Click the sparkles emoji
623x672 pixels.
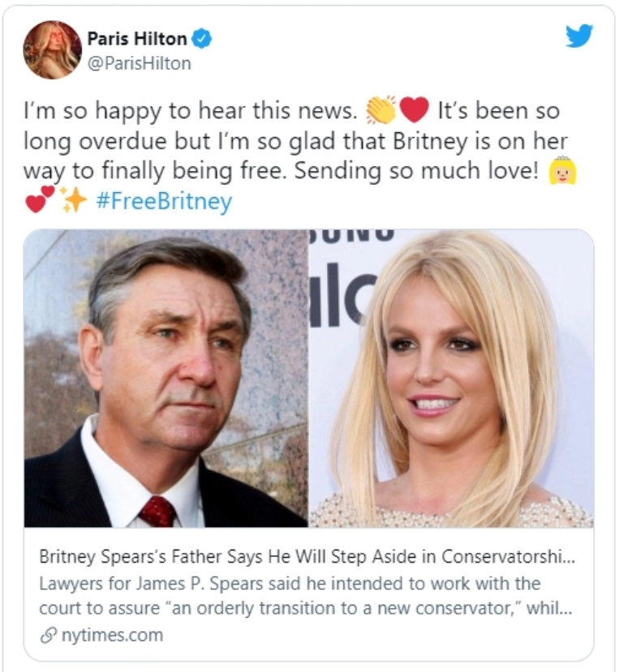click(x=73, y=200)
